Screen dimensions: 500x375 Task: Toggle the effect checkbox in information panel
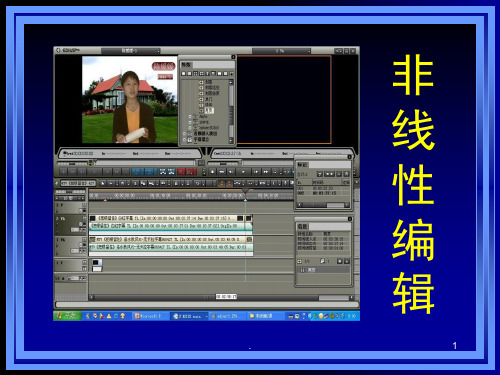[302, 270]
